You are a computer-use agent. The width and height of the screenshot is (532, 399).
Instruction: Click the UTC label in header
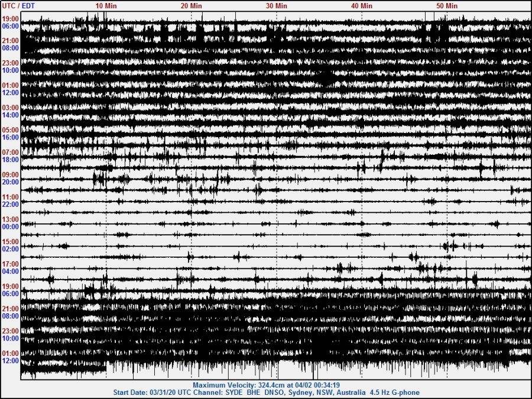[x=8, y=5]
